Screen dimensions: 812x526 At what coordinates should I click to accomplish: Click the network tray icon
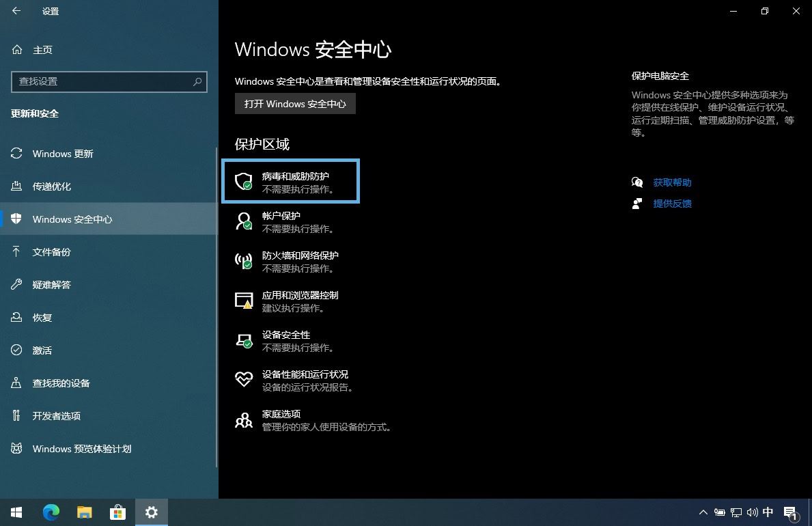coord(736,512)
